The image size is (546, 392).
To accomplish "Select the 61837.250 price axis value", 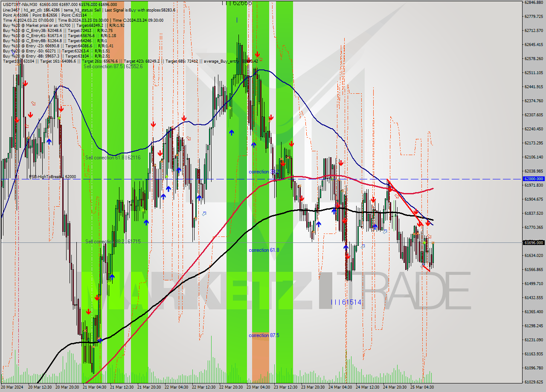I will point(534,213).
